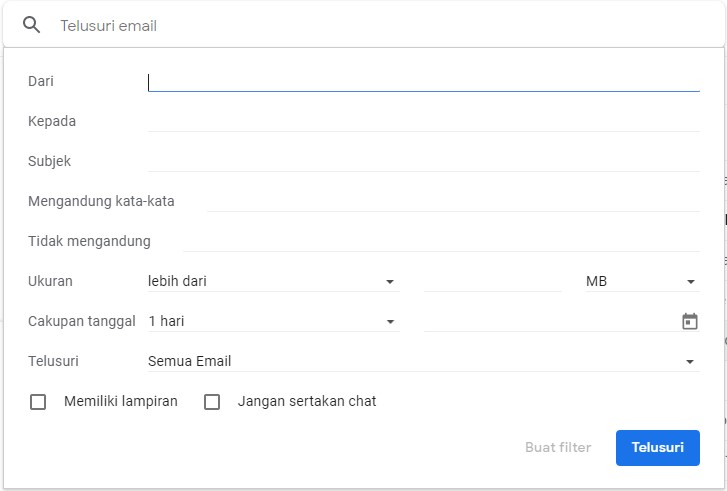Viewport: 727px width, 491px height.
Task: Select the Kepada recipient field
Action: 423,121
